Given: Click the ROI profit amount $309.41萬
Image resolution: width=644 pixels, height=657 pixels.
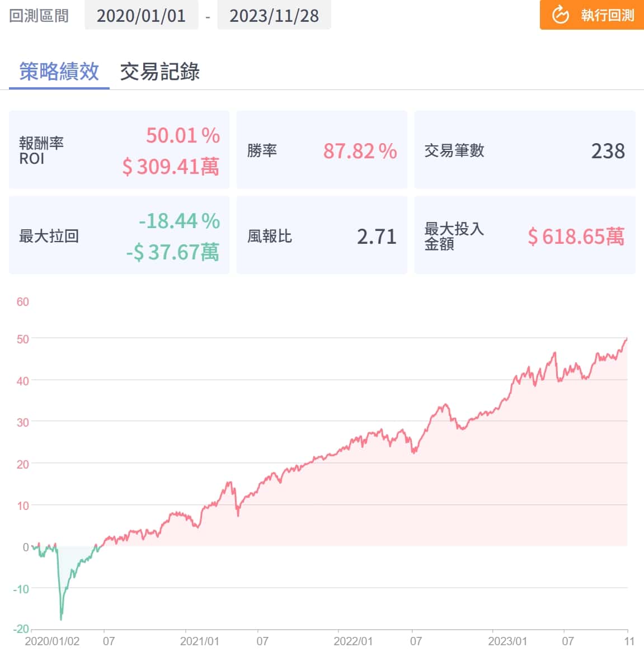Looking at the screenshot, I should point(171,167).
